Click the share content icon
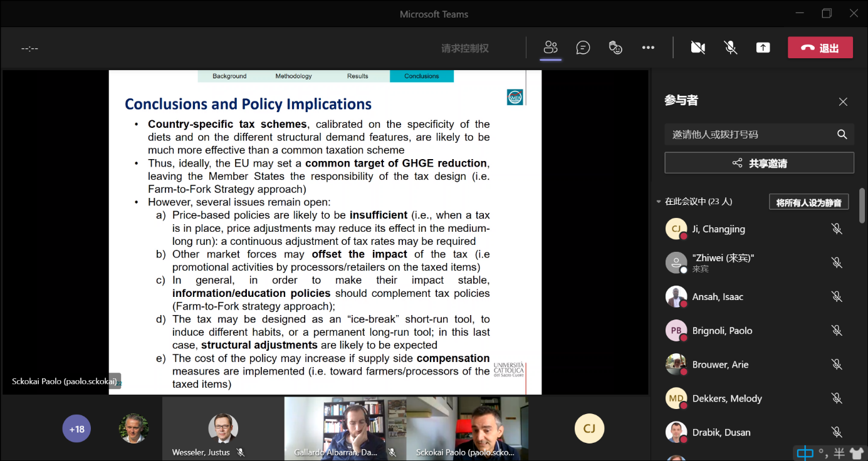This screenshot has height=461, width=868. 763,48
